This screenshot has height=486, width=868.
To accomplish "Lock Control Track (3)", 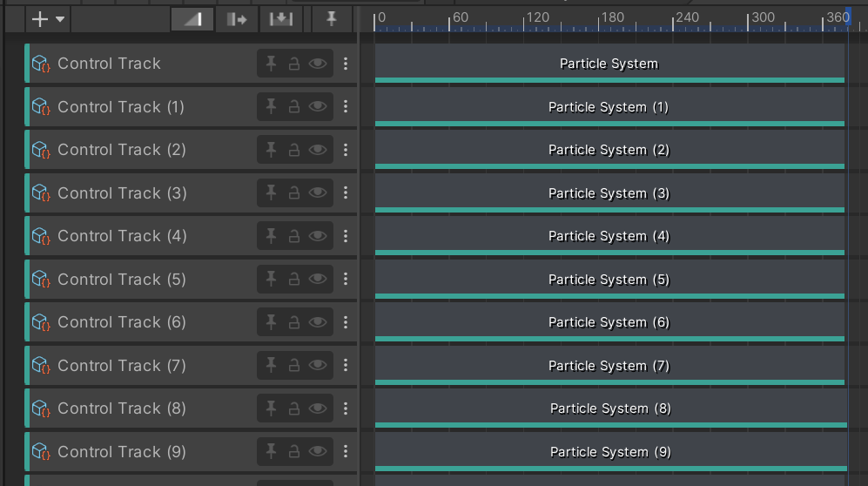I will (294, 192).
